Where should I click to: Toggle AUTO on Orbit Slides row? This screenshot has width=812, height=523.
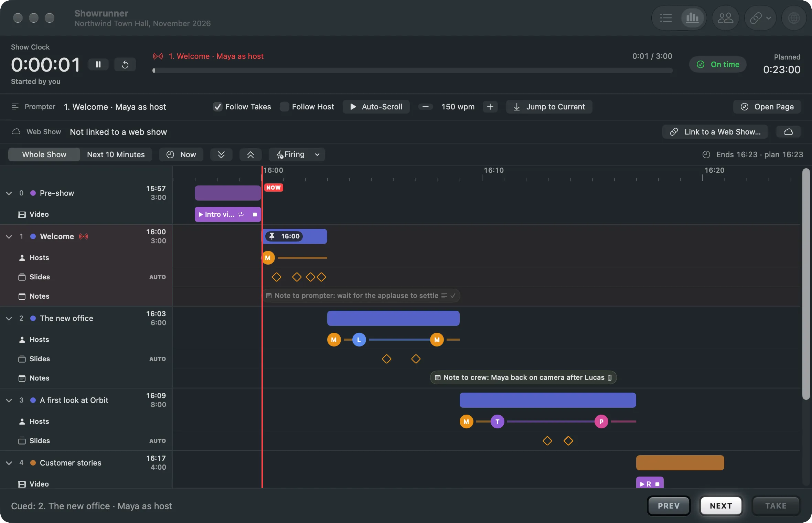tap(158, 441)
